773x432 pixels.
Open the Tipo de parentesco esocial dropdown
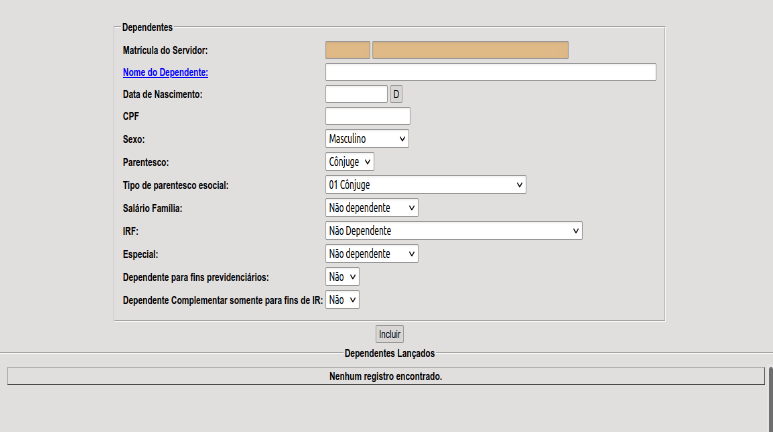425,185
